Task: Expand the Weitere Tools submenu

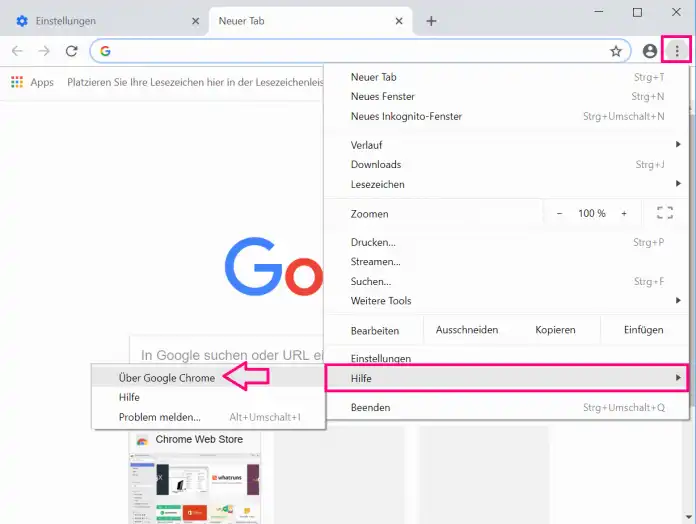Action: tap(507, 301)
